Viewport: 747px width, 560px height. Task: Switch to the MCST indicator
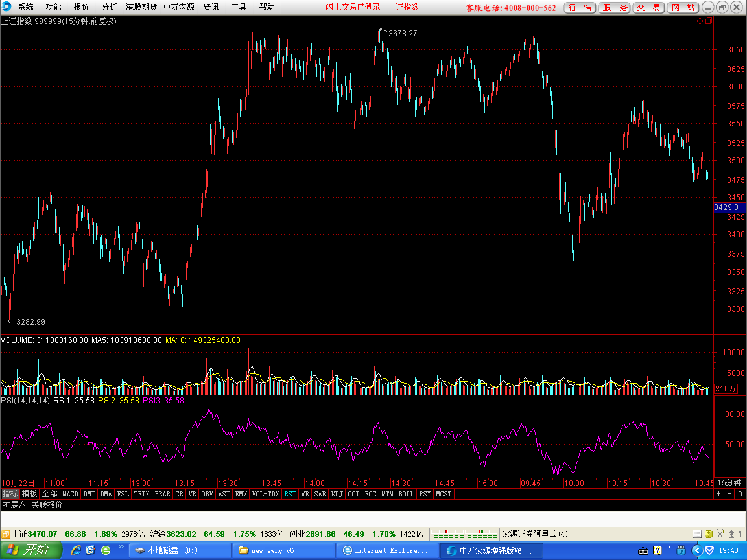click(444, 494)
